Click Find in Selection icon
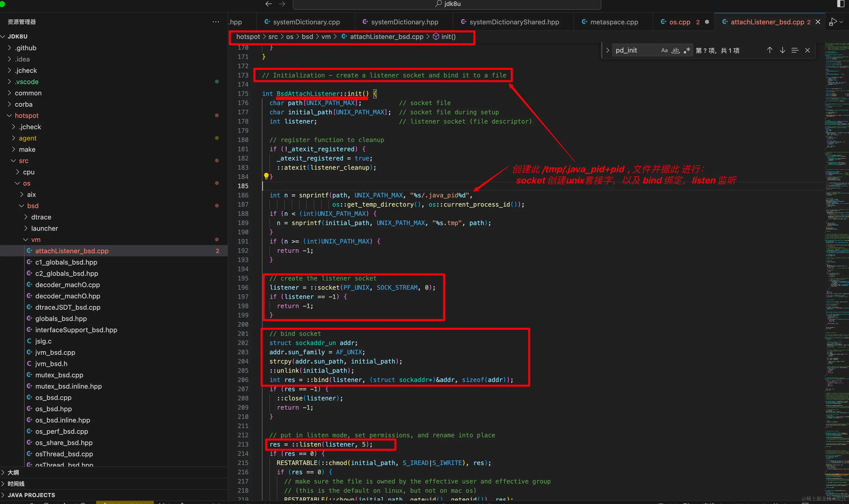 click(x=795, y=50)
